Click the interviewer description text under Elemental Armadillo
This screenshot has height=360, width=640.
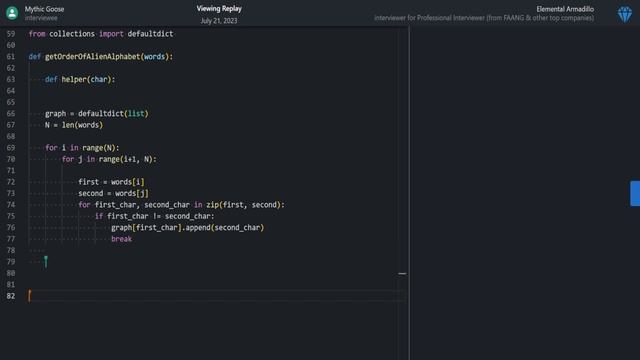point(484,18)
